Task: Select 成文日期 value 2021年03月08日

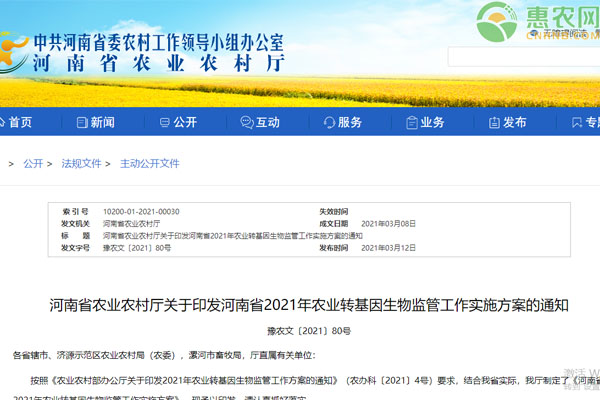Action: 388,224
